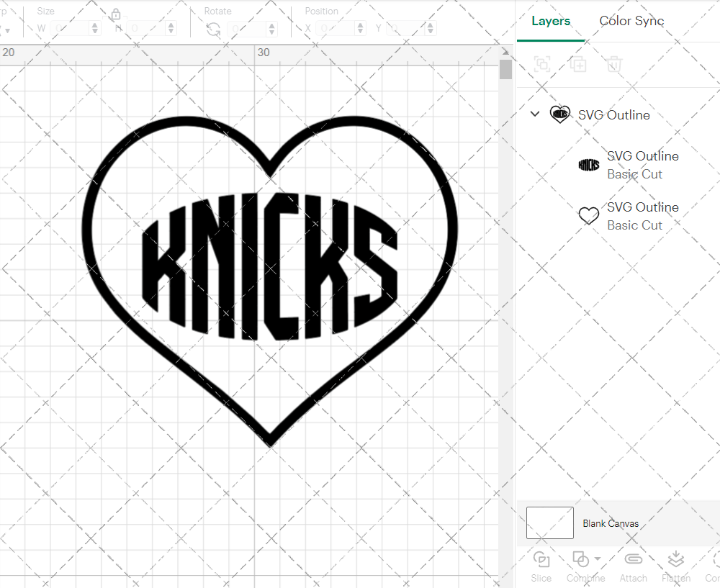
Task: Click the Group layers icon
Action: coord(542,64)
